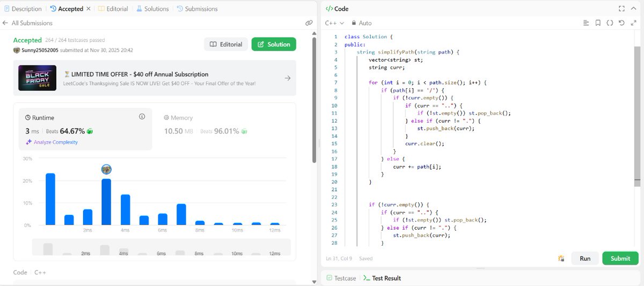Open the C++ language dropdown
Screen dimensions: 644x286
[x=334, y=23]
